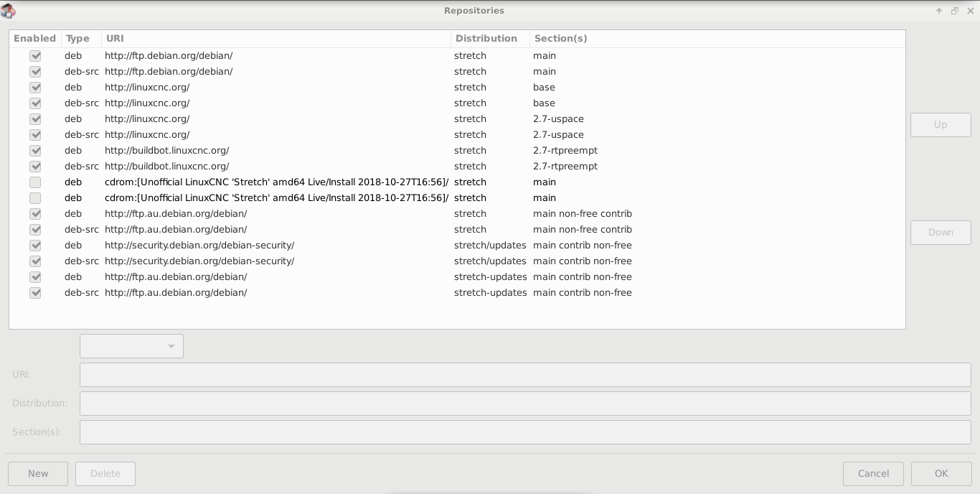Toggle checkbox for deb-src linuxcnc.org 2.7-uspace

35,134
